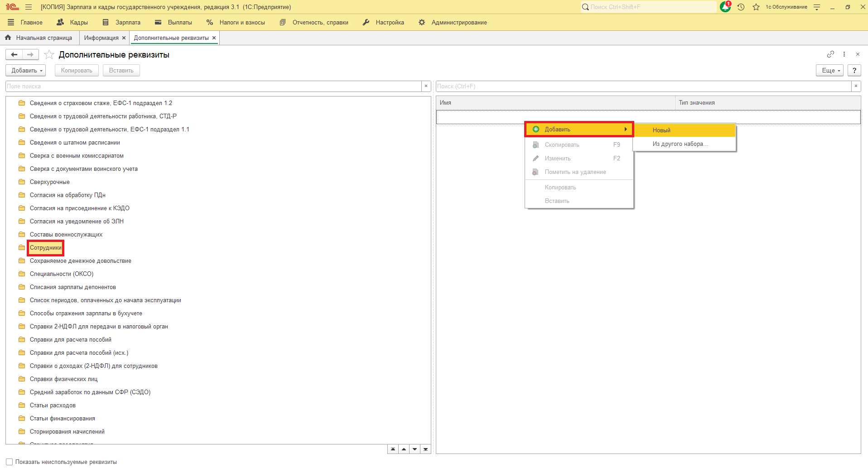Click Пометить на удаление menu entry

(x=579, y=172)
